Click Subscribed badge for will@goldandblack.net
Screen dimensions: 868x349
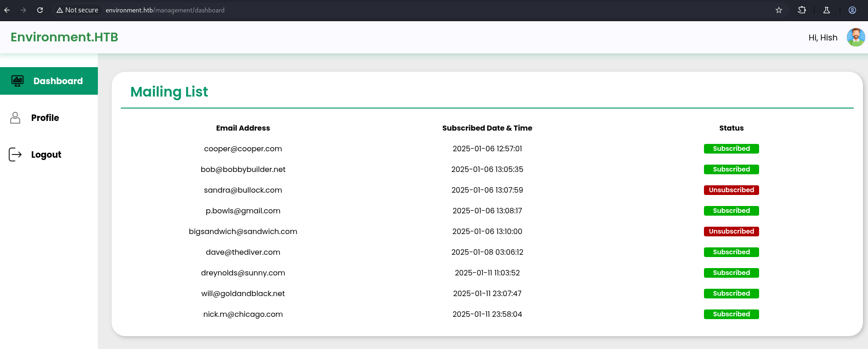[x=732, y=294]
